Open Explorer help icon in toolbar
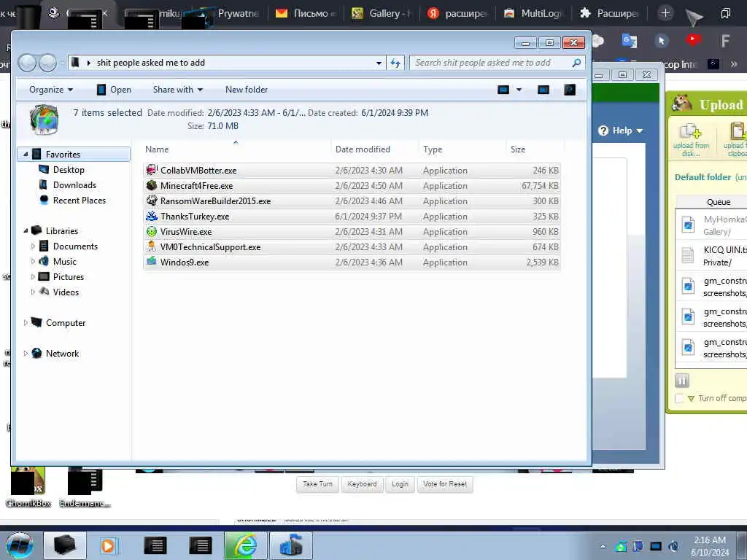Viewport: 747px width, 560px height. (x=570, y=90)
